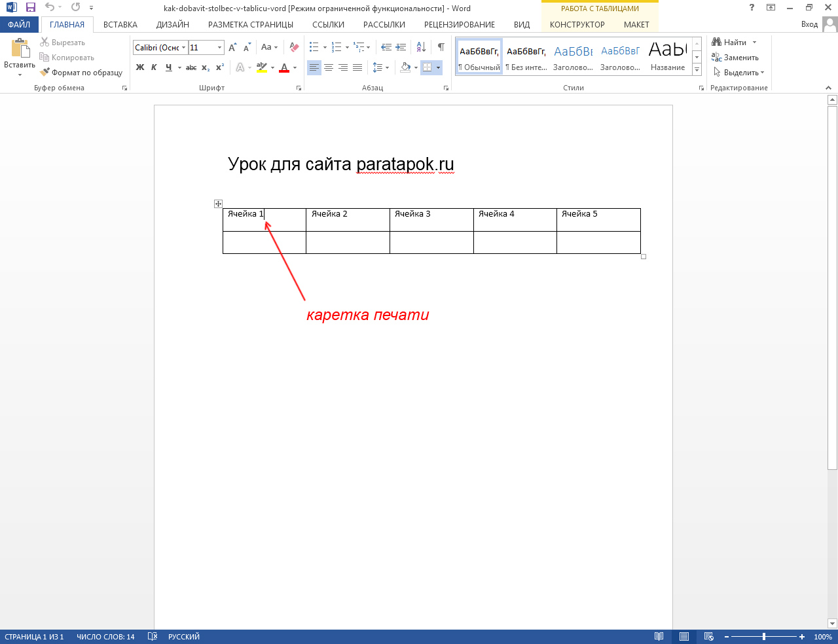Select the Center alignment icon
The width and height of the screenshot is (838, 644).
point(329,67)
